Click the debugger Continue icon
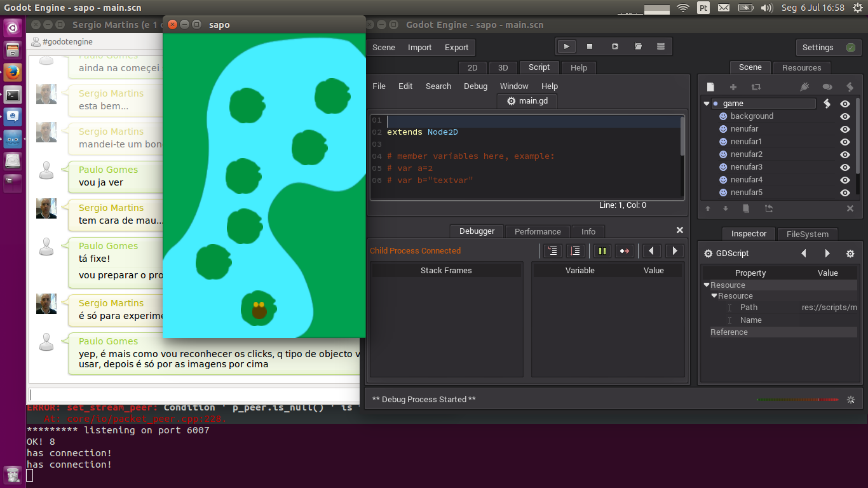 (x=625, y=251)
